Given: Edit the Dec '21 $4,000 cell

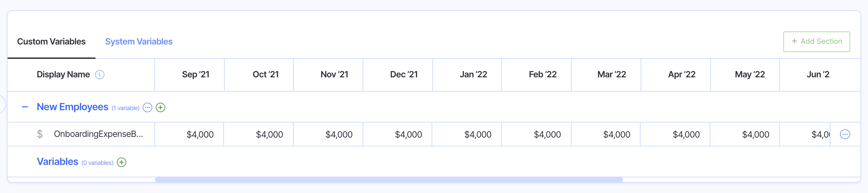Looking at the screenshot, I should [408, 134].
